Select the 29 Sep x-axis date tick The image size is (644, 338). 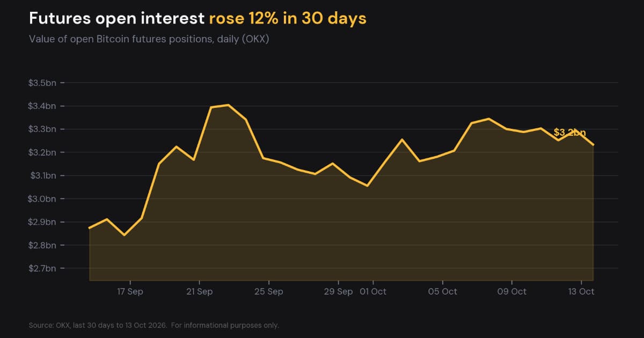[x=338, y=291]
